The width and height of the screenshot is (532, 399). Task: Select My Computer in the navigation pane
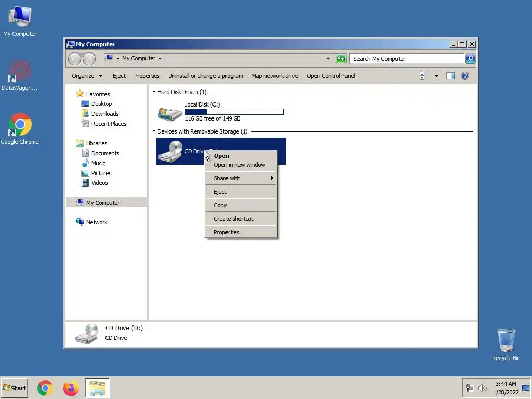pos(107,203)
